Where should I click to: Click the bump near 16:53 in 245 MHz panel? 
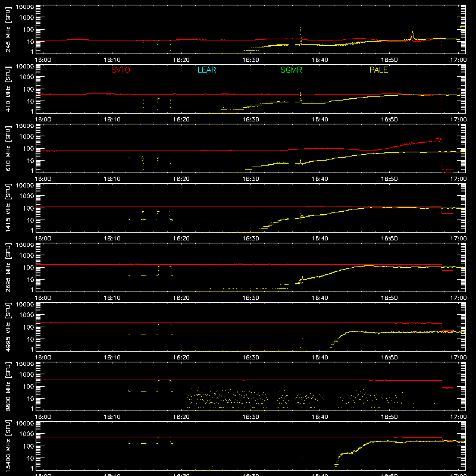(x=412, y=35)
